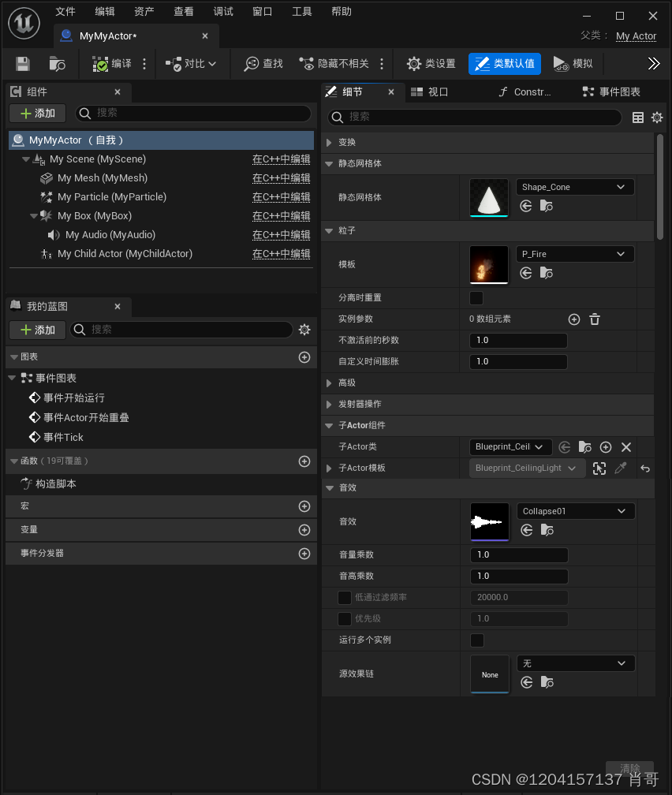Open 类默认值 class defaults
672x795 pixels.
point(505,64)
